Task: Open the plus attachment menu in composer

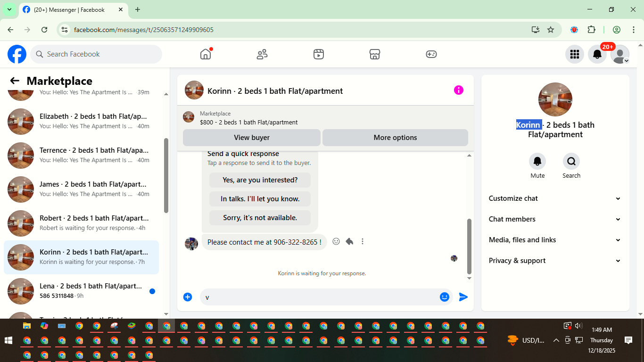Action: 188,297
